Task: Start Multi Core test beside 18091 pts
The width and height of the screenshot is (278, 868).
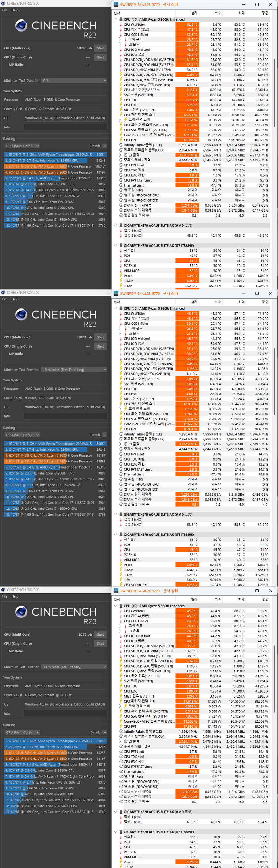Action: point(100,337)
